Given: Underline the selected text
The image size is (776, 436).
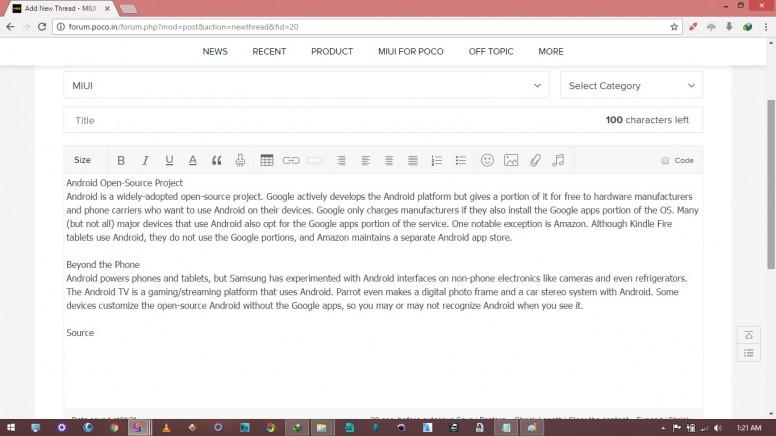Looking at the screenshot, I should 169,160.
